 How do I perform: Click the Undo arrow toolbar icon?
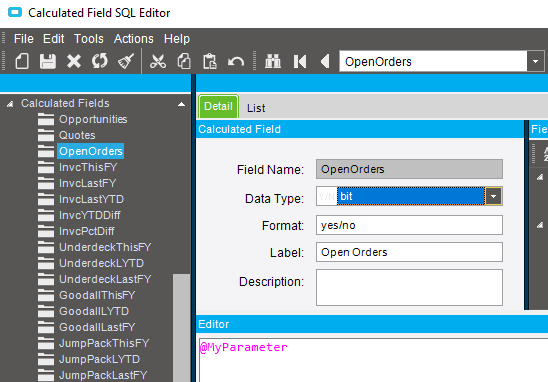(236, 62)
